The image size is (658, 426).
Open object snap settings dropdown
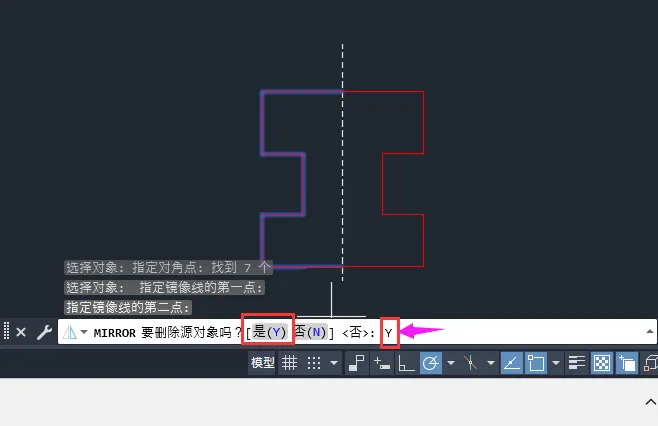(556, 363)
